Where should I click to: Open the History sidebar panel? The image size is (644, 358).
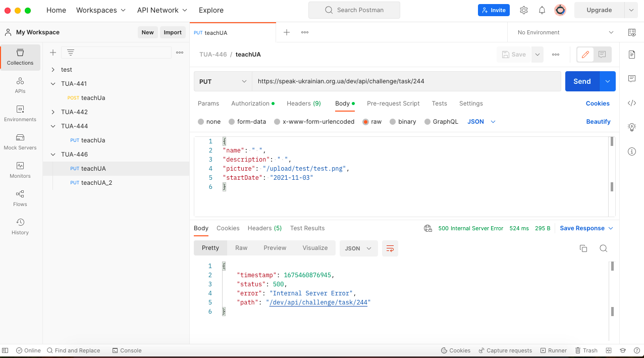click(20, 227)
